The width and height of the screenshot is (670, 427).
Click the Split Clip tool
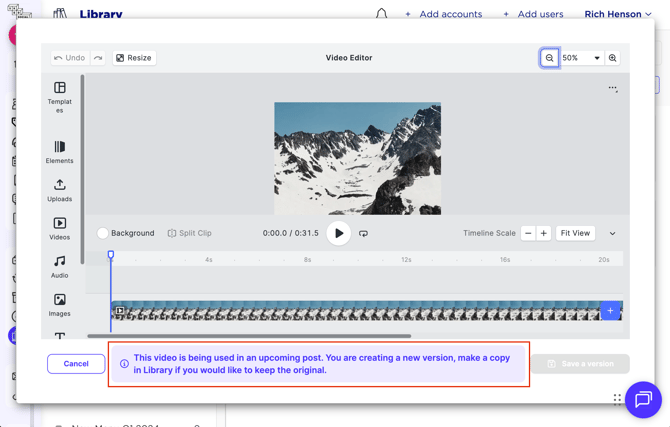coord(190,233)
